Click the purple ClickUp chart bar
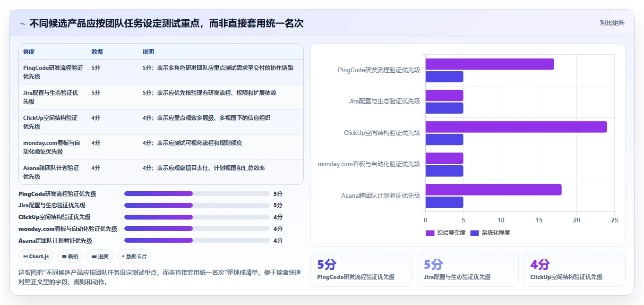Image resolution: width=644 pixels, height=305 pixels. click(516, 127)
